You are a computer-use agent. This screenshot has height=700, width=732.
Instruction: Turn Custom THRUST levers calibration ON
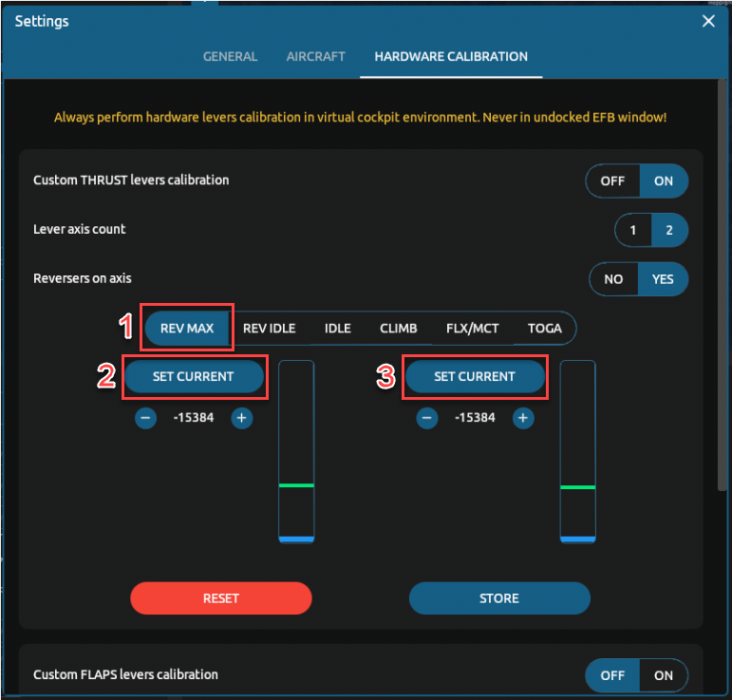coord(664,180)
